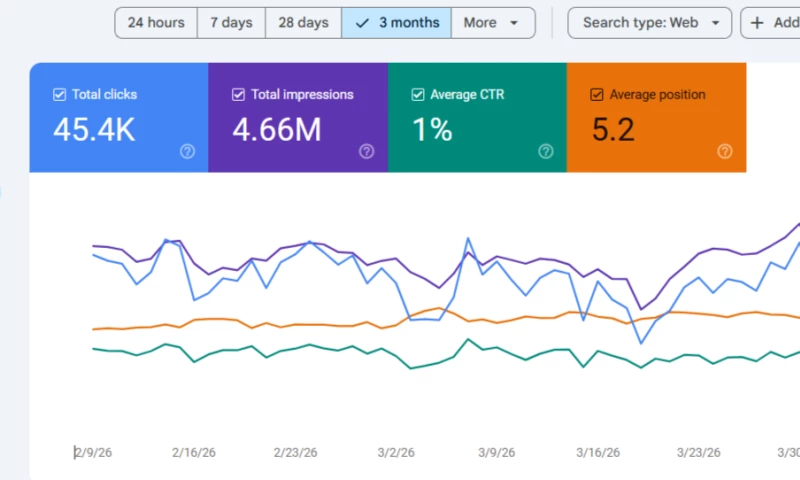Image resolution: width=800 pixels, height=480 pixels.
Task: Open the Search type: Web dropdown
Action: [x=649, y=23]
